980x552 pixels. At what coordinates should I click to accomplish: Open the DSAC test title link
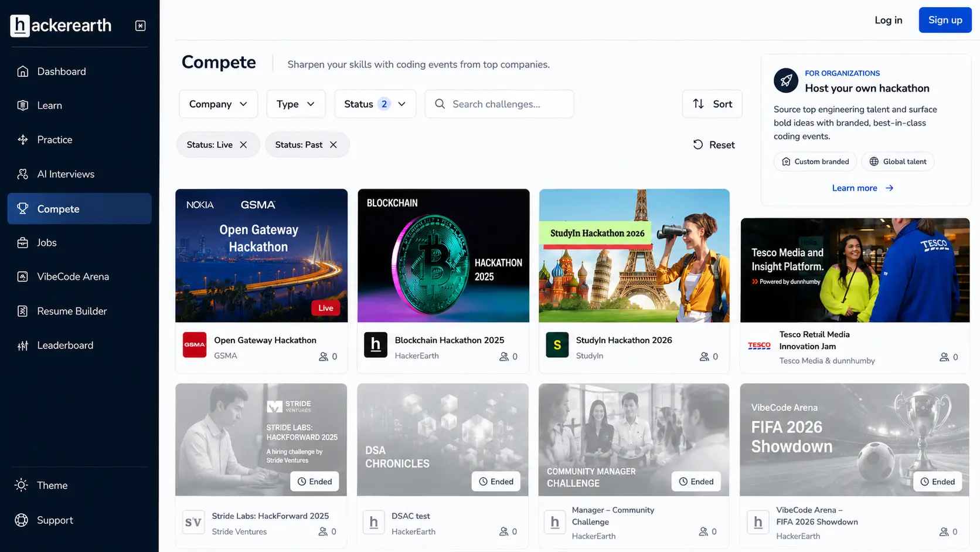411,516
